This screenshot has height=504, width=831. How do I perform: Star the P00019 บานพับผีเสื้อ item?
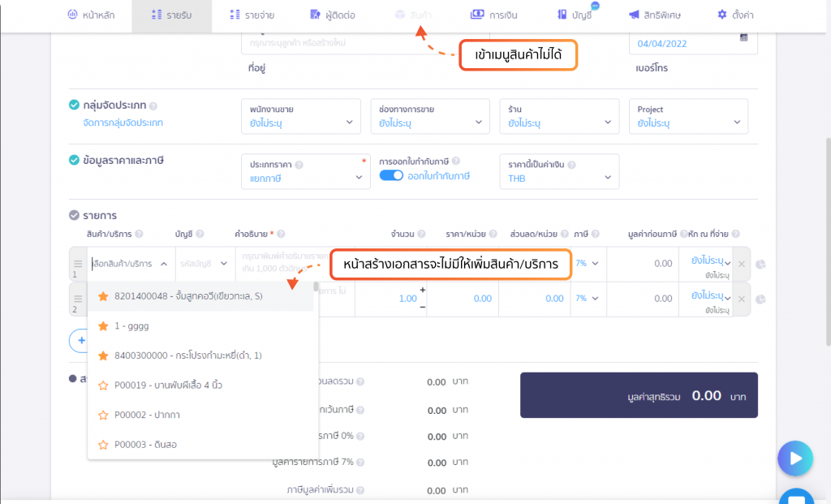point(103,386)
